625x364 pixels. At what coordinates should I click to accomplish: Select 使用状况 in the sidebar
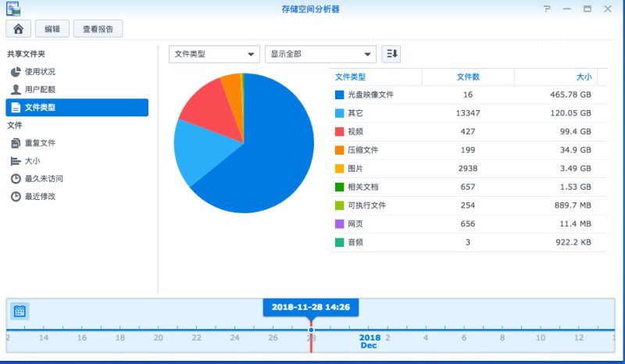point(77,72)
